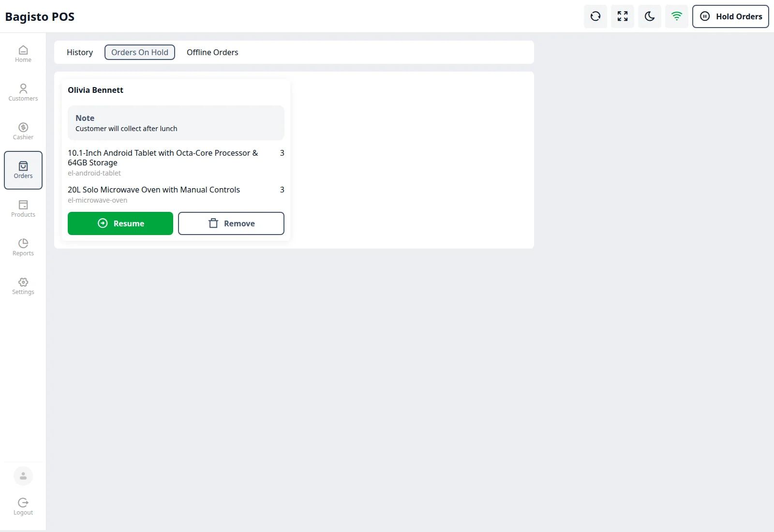Click the Bagisto POS logo title
This screenshot has height=532, width=774.
40,17
